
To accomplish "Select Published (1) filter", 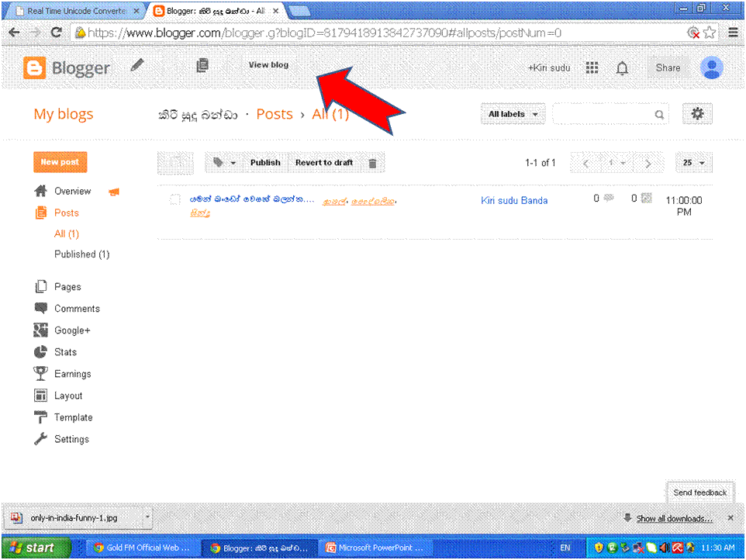I will tap(82, 254).
